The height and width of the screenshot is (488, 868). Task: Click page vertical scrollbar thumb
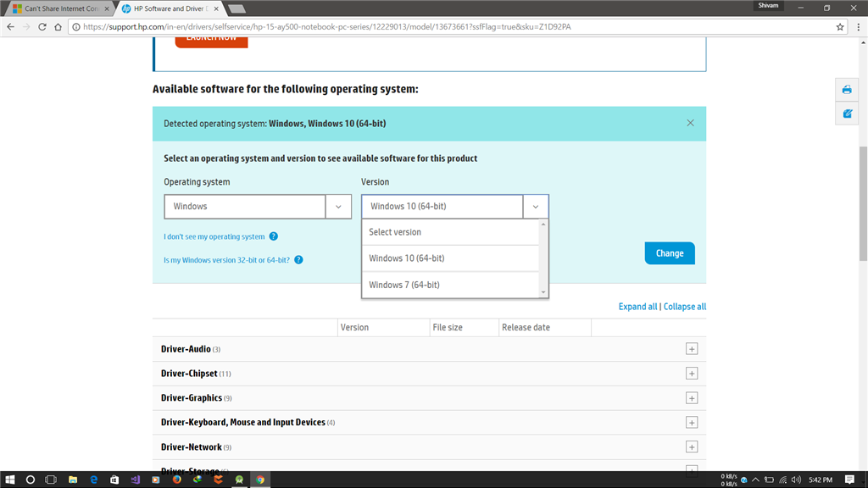pyautogui.click(x=863, y=203)
